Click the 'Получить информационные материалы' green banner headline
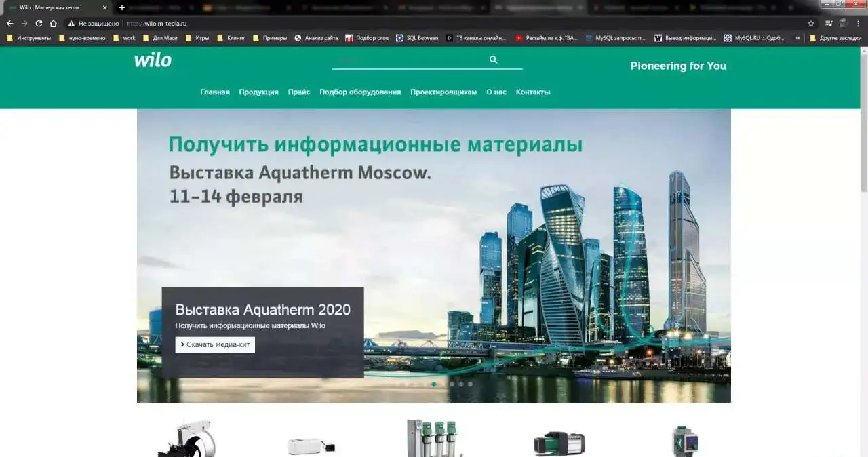The image size is (868, 457). (376, 144)
